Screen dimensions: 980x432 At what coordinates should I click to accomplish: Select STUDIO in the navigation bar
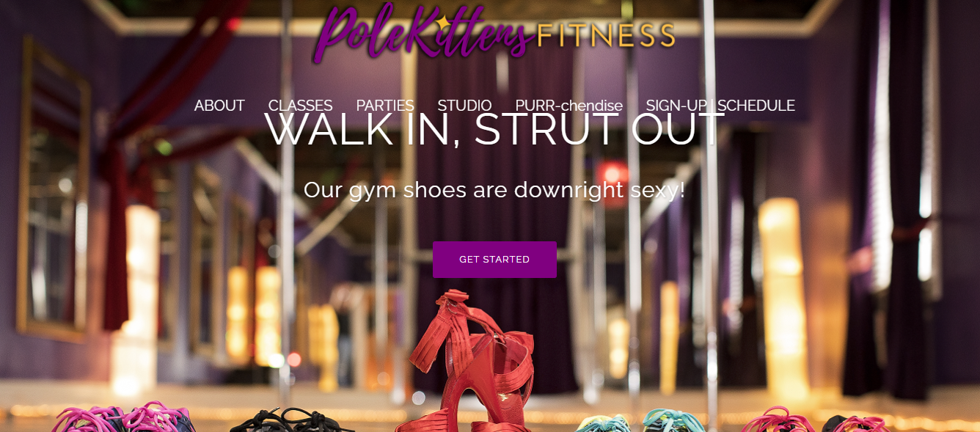pyautogui.click(x=464, y=106)
